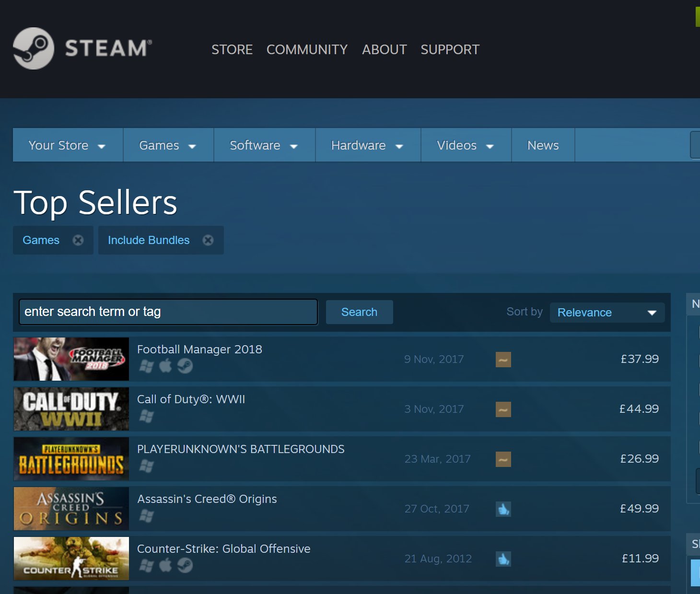Click the £11.99 price

641,559
